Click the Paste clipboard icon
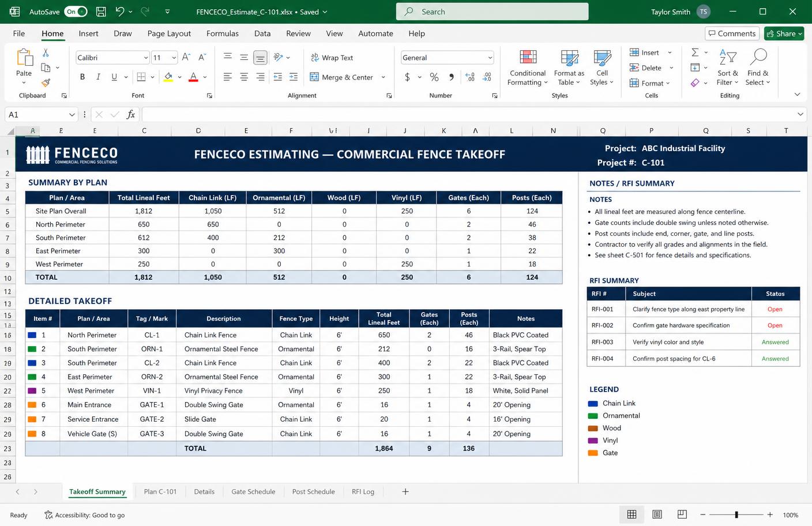This screenshot has width=812, height=526. click(x=24, y=58)
